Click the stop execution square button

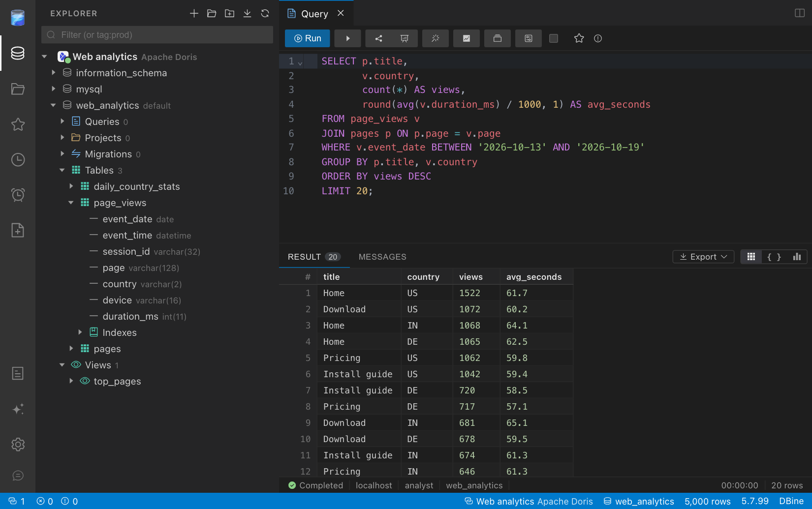(554, 38)
